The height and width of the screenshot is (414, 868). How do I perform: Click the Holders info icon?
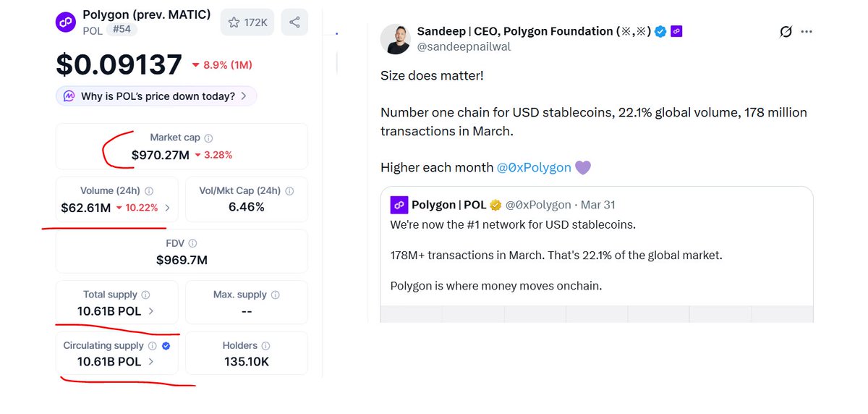pos(265,346)
